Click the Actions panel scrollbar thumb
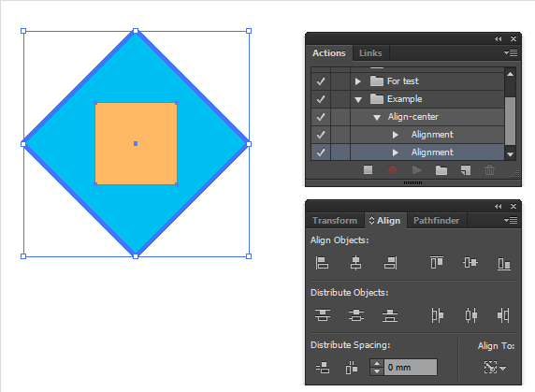Viewport: 535px width, 392px height. click(x=510, y=121)
